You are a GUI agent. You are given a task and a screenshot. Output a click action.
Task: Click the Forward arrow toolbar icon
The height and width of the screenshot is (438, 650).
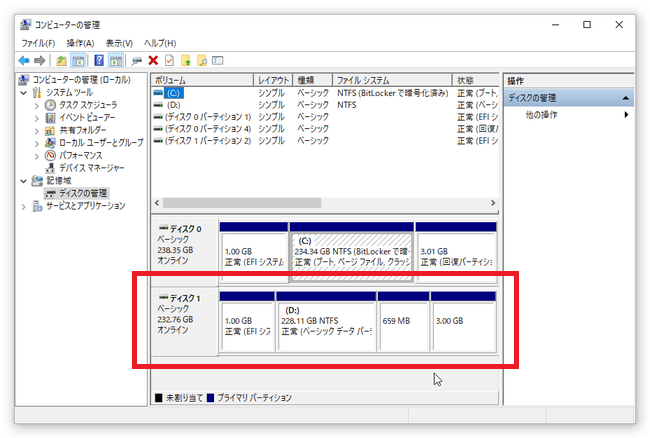pyautogui.click(x=40, y=60)
